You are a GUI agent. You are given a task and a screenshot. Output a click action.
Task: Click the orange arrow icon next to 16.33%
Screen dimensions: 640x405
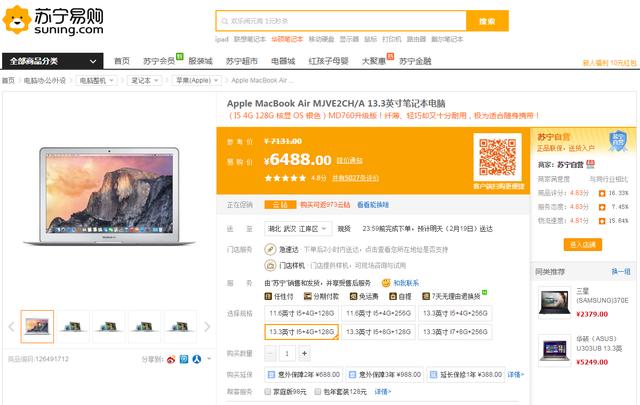[x=602, y=193]
